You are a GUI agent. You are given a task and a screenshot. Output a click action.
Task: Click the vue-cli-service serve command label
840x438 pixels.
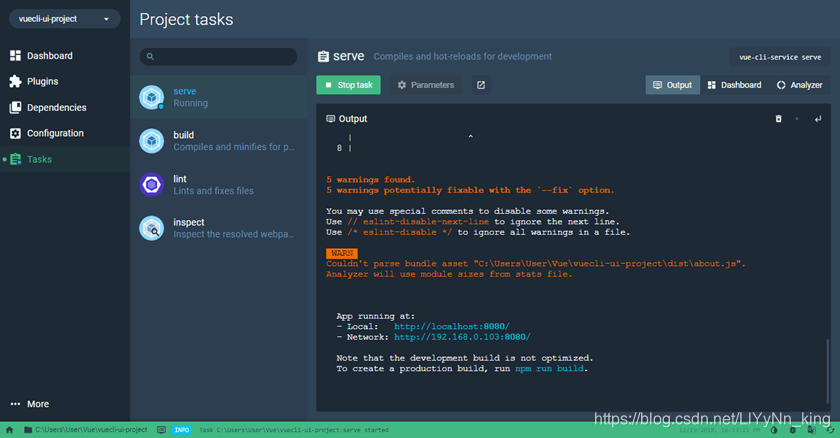(x=780, y=57)
